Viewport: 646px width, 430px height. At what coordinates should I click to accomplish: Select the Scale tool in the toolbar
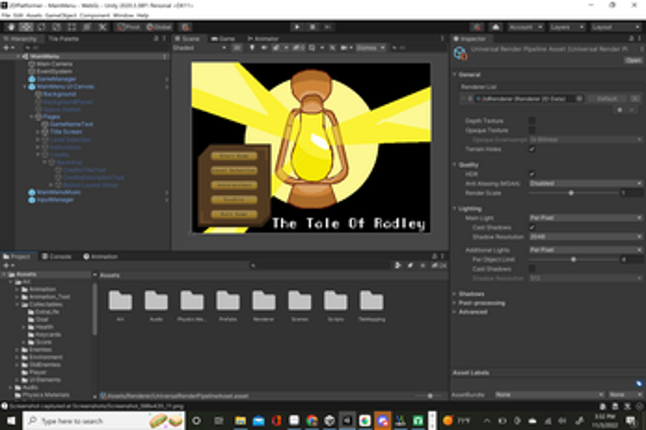click(x=56, y=27)
